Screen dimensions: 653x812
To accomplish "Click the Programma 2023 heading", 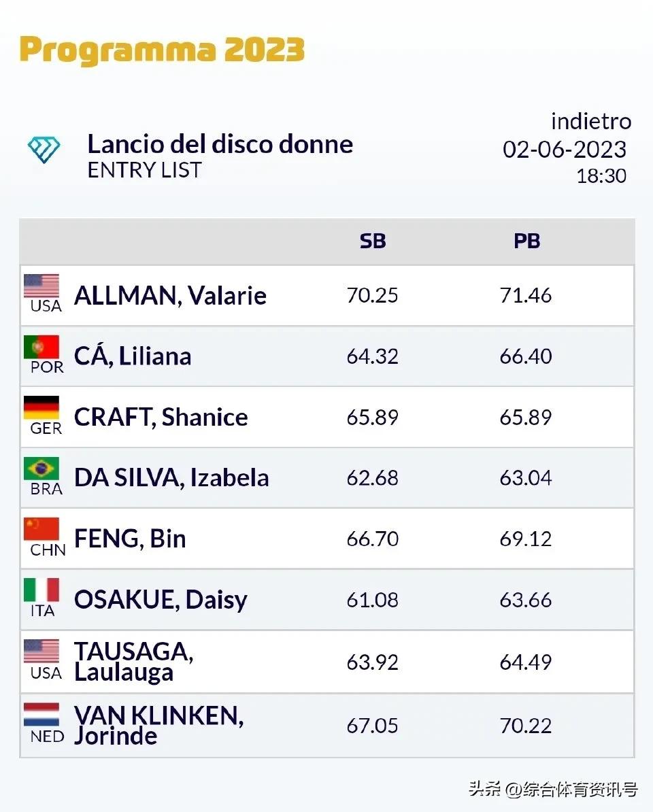I will (x=162, y=50).
